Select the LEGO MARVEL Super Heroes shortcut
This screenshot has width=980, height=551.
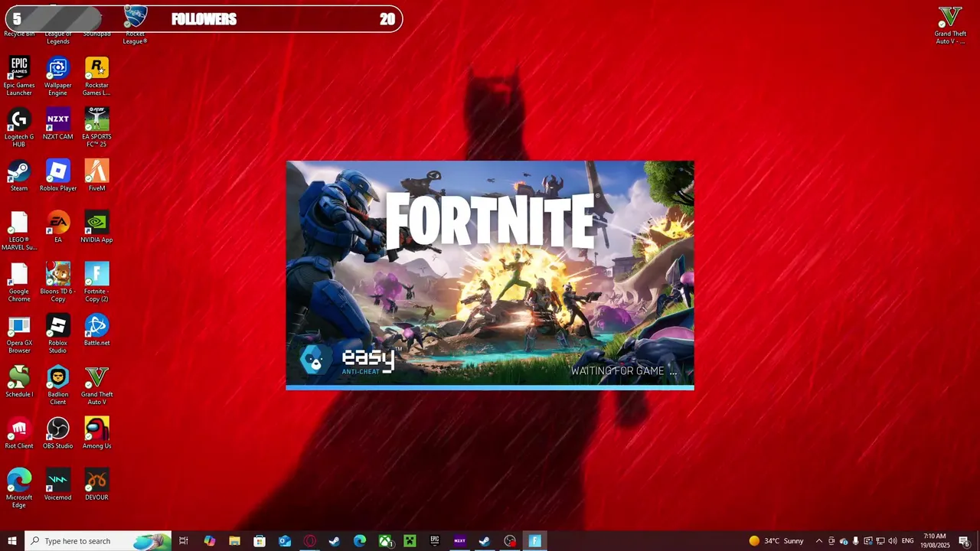tap(19, 231)
